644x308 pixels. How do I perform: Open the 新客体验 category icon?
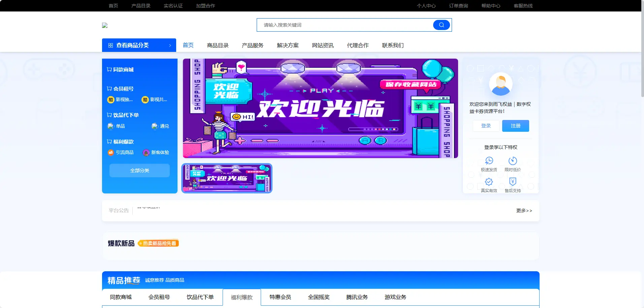146,153
